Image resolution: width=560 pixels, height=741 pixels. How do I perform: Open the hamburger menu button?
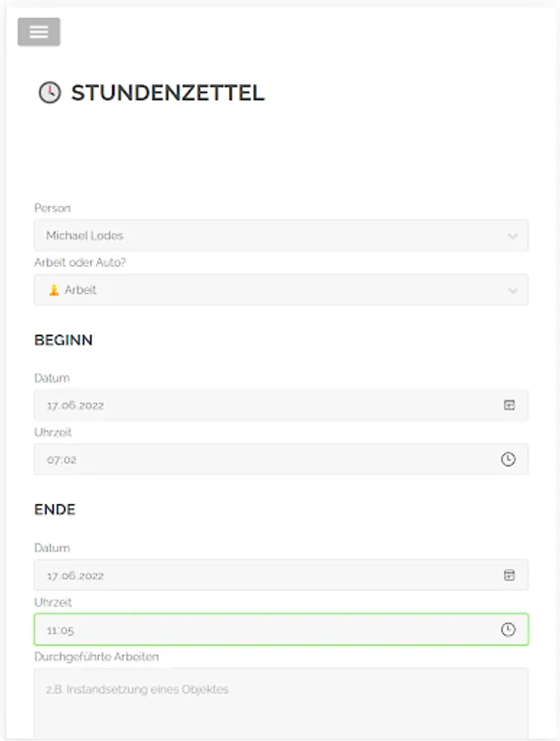tap(39, 32)
